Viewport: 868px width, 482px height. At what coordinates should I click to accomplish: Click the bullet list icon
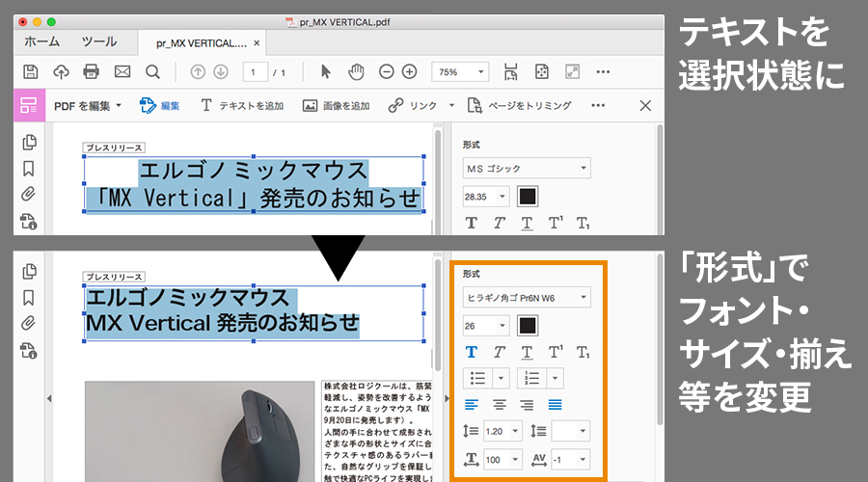click(477, 379)
